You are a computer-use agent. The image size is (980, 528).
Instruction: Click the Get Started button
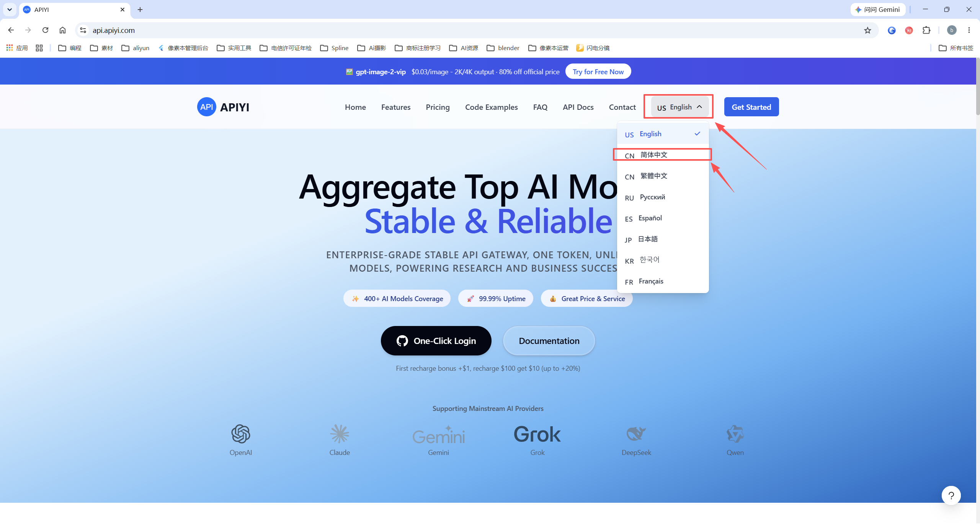coord(751,107)
